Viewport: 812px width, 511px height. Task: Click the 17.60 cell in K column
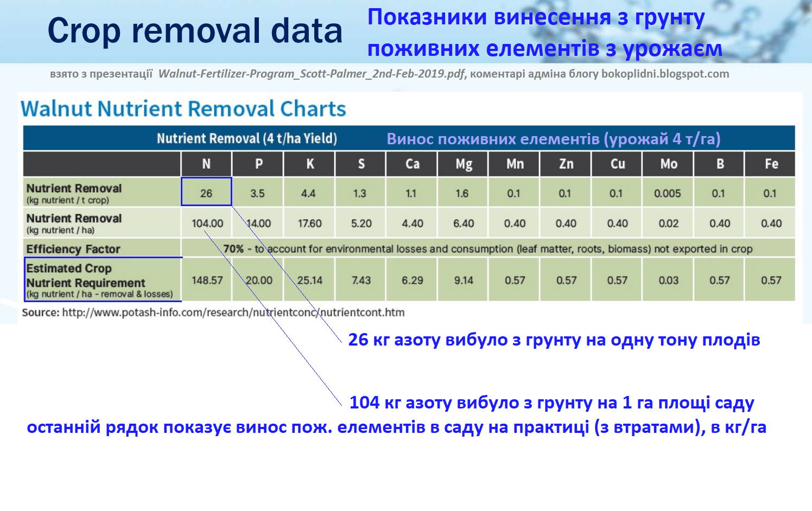point(309,223)
